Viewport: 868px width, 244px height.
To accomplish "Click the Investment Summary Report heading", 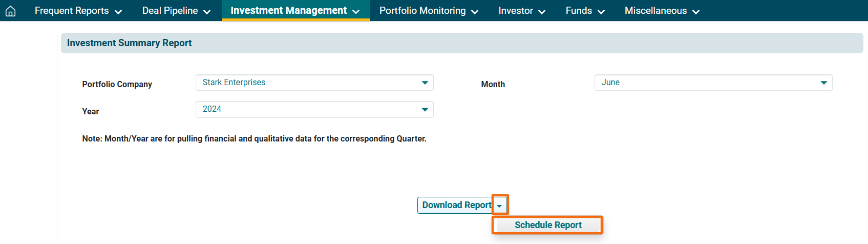I will (x=129, y=43).
